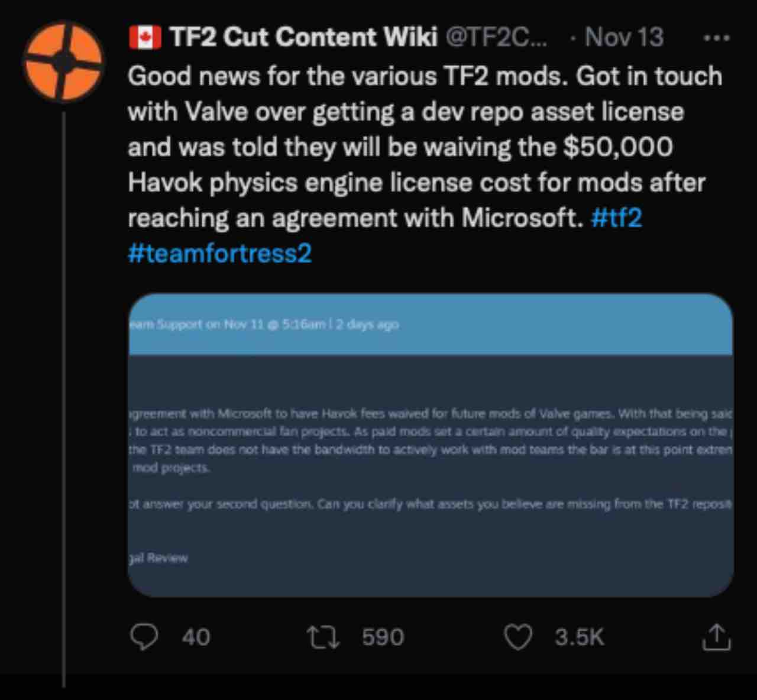The image size is (757, 700).
Task: Click the TF2 logo profile avatar
Action: [x=63, y=61]
